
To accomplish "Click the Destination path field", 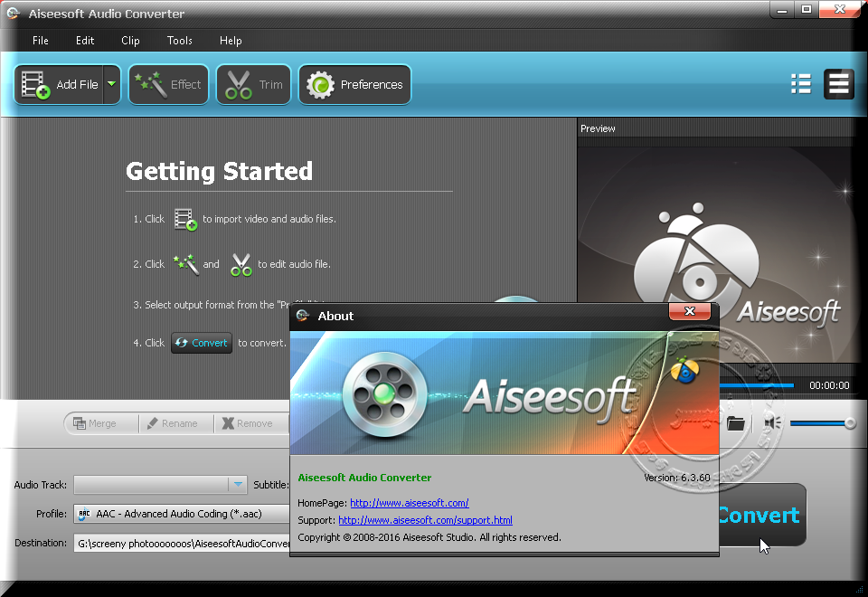I will 182,544.
